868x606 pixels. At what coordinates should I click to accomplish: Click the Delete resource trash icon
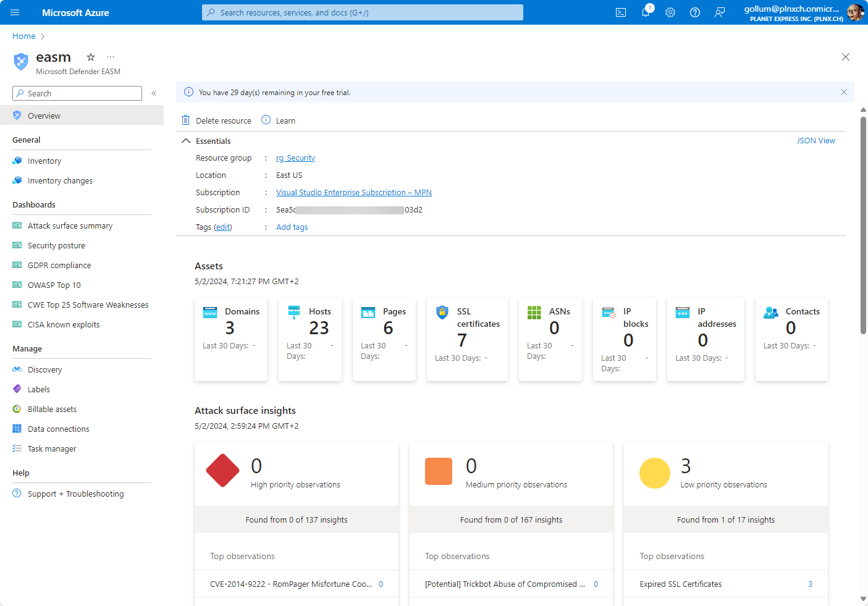[186, 120]
